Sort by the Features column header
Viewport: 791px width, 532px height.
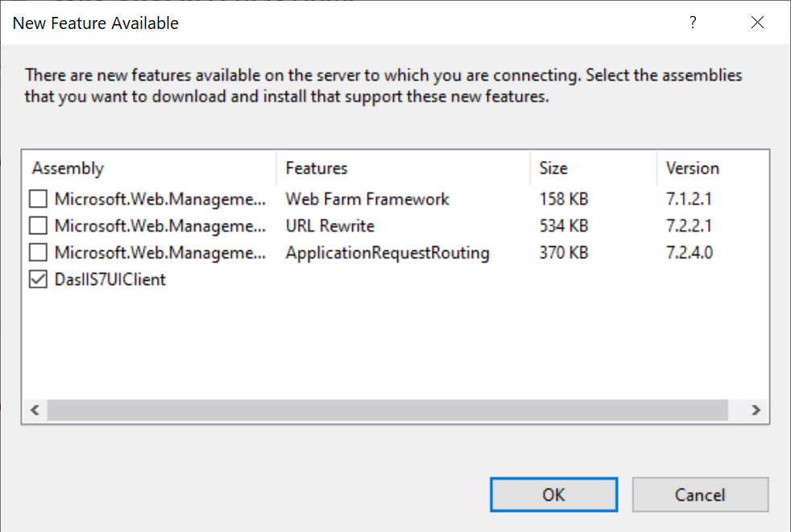pos(317,168)
